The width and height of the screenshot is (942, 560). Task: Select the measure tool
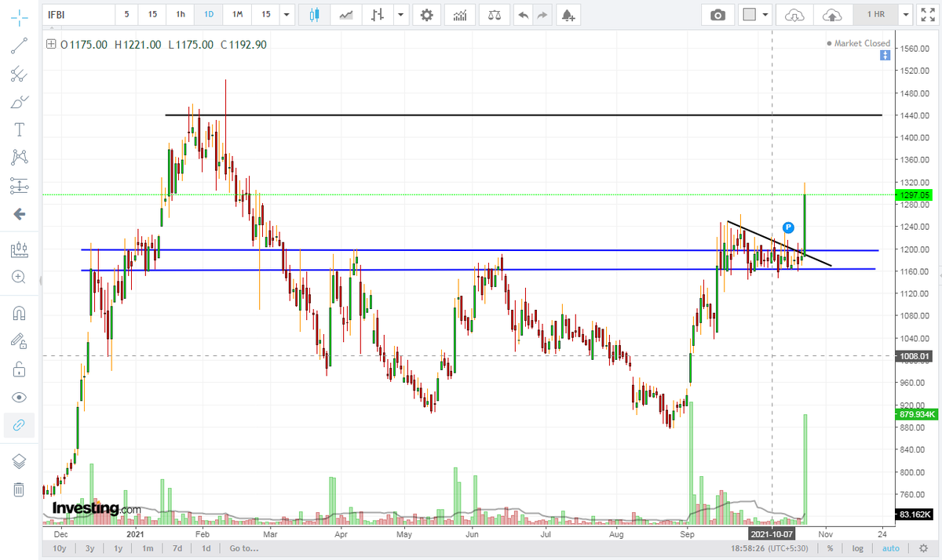[19, 250]
